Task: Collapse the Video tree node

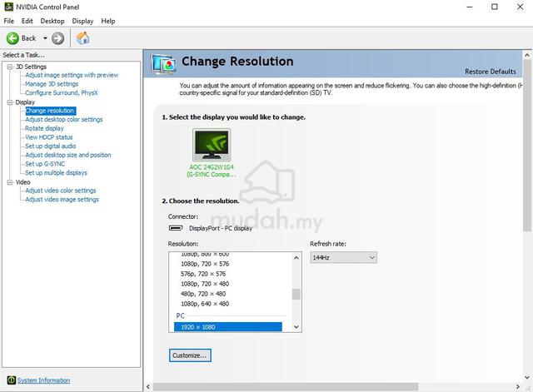Action: (x=10, y=182)
